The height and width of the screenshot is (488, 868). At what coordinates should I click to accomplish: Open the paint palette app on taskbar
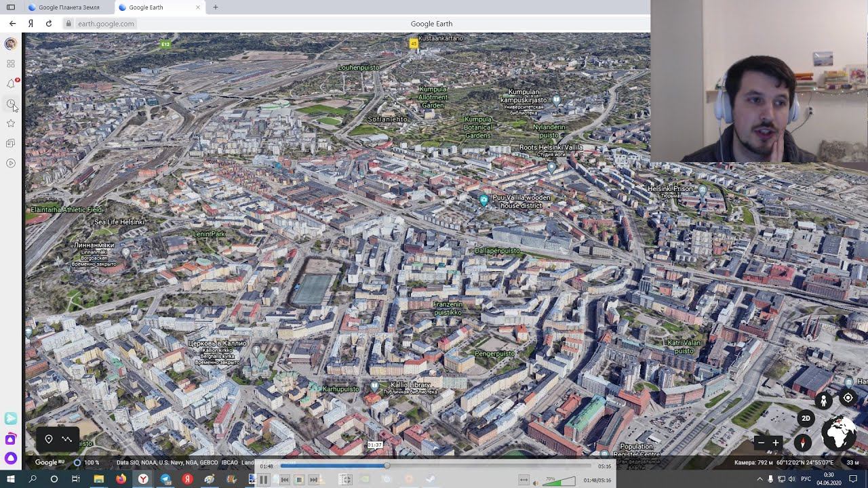(210, 479)
